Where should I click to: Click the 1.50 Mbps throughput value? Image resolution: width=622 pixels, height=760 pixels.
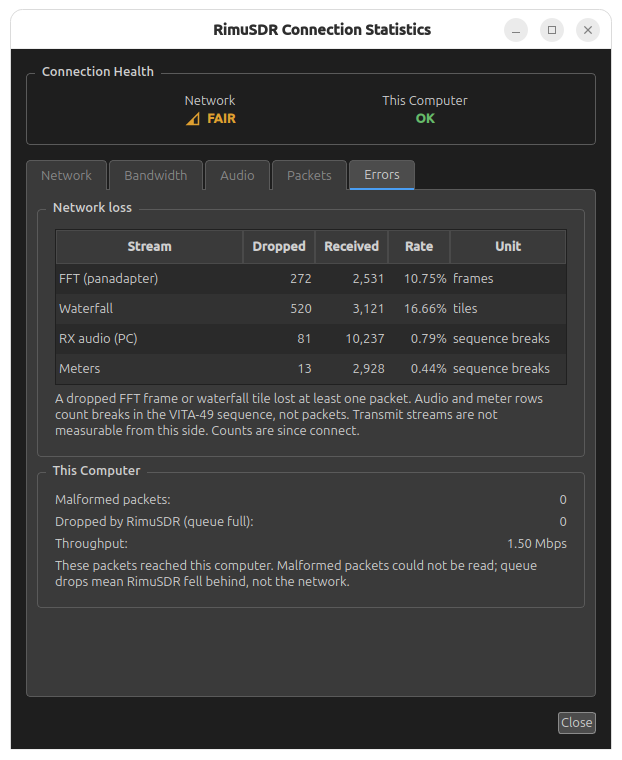[537, 544]
